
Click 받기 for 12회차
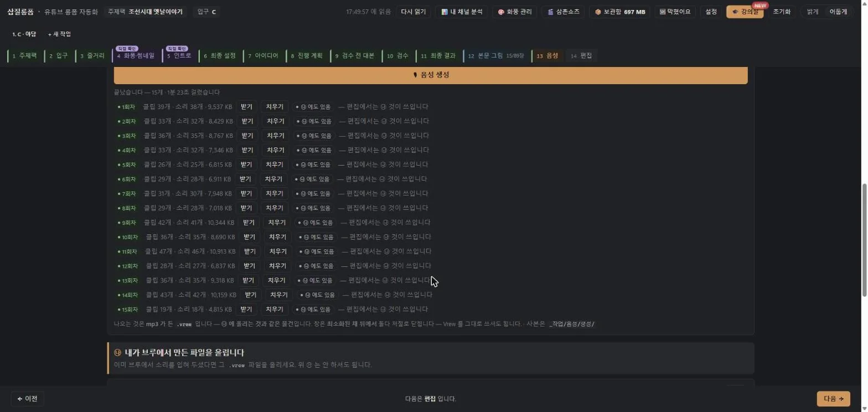(249, 266)
